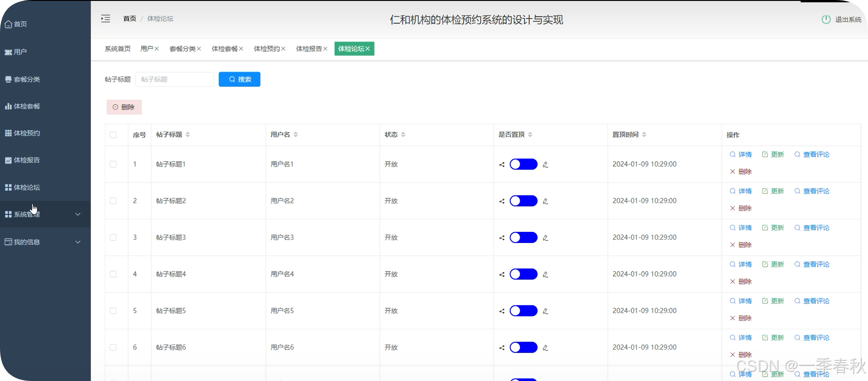Switch to the 体检报告 tab

(309, 49)
